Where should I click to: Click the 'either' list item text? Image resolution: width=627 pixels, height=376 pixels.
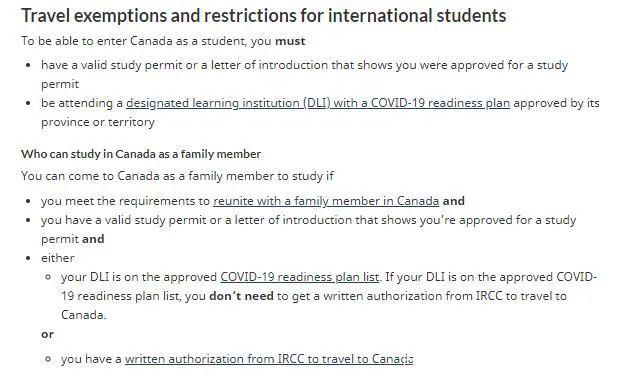point(58,258)
